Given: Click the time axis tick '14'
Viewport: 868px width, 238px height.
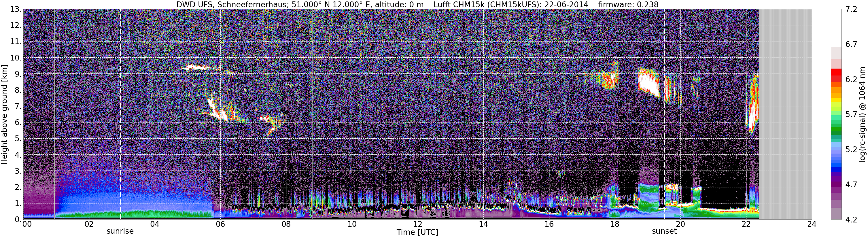Looking at the screenshot, I should (x=483, y=224).
